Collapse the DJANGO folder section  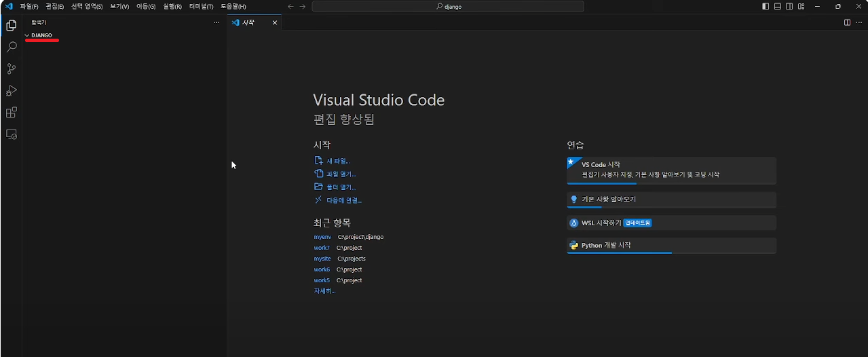point(27,35)
